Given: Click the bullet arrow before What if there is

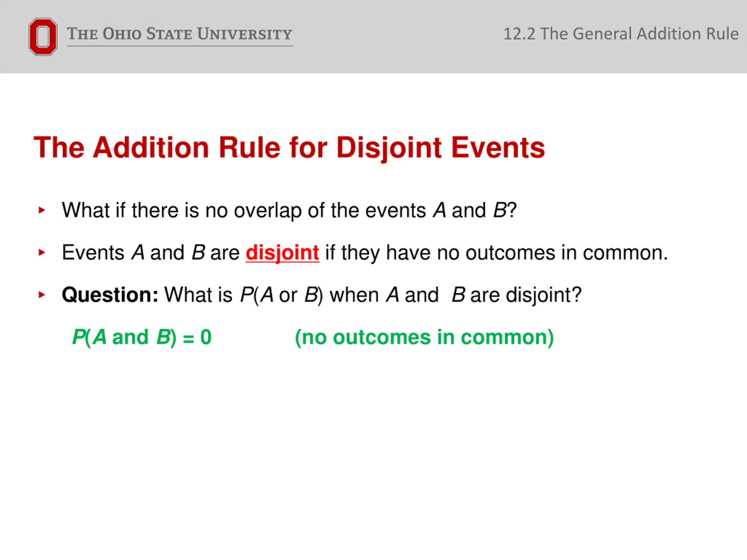Looking at the screenshot, I should 42,211.
